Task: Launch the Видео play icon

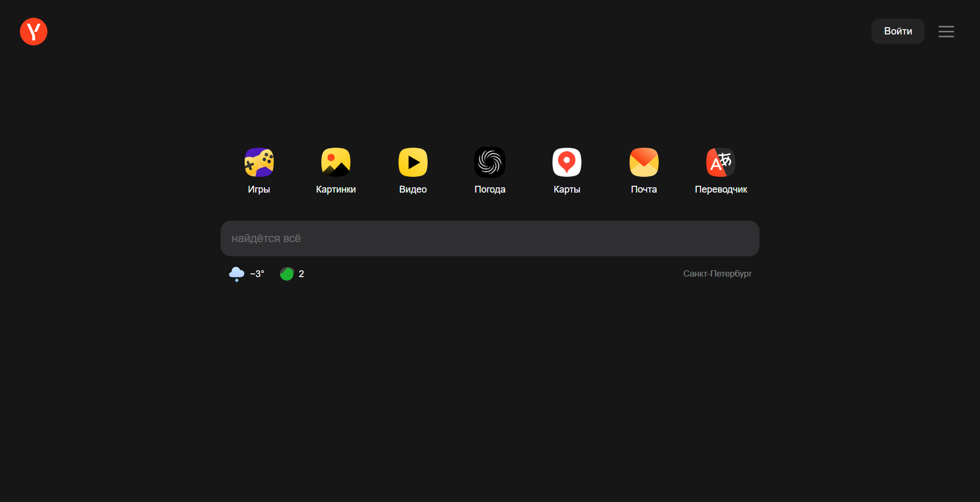Action: (x=413, y=162)
